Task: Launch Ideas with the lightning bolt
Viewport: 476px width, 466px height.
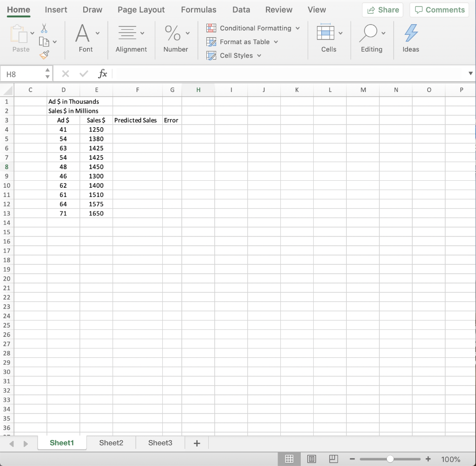Action: [410, 33]
